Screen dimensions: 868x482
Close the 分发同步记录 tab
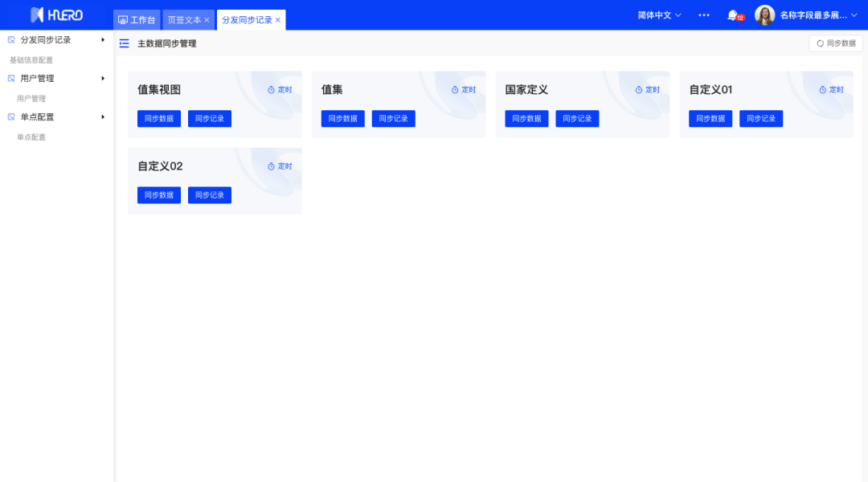[278, 20]
